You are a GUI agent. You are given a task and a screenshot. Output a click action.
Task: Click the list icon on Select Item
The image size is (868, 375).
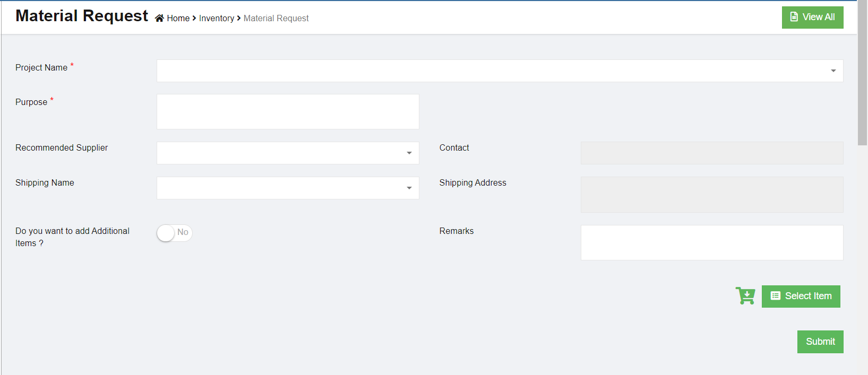click(x=775, y=296)
